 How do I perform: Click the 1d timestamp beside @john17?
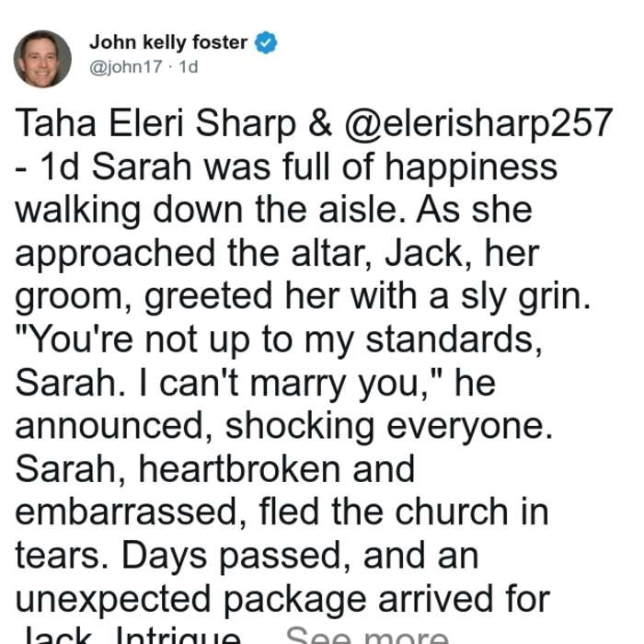tap(189, 66)
